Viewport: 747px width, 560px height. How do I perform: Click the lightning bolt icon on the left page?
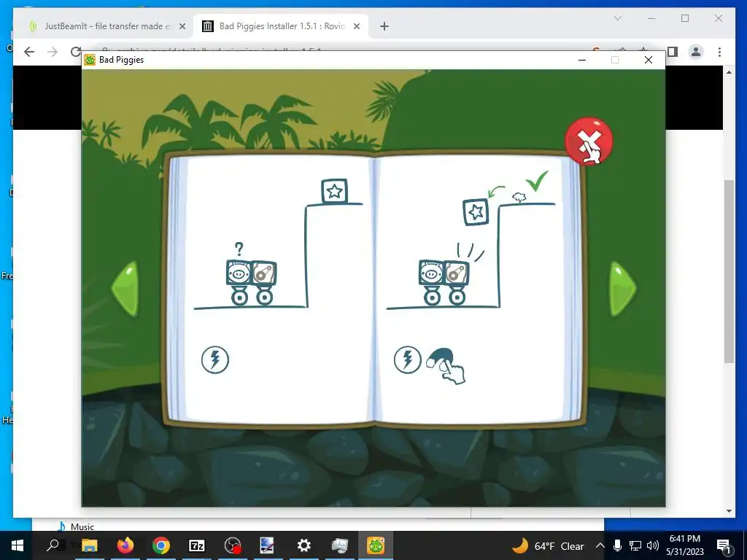(x=215, y=359)
